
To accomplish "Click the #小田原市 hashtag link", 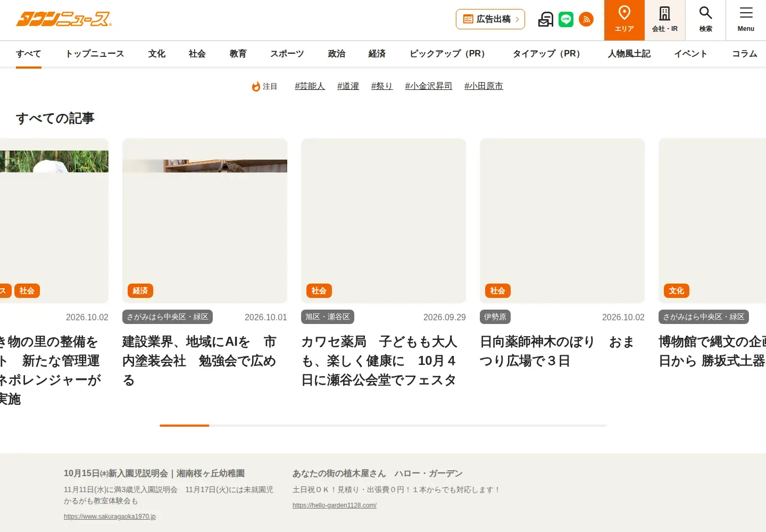I will click(484, 86).
